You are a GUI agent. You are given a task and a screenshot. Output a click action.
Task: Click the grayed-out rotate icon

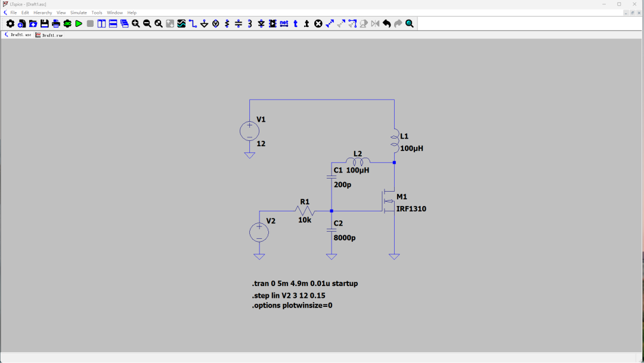pos(364,24)
